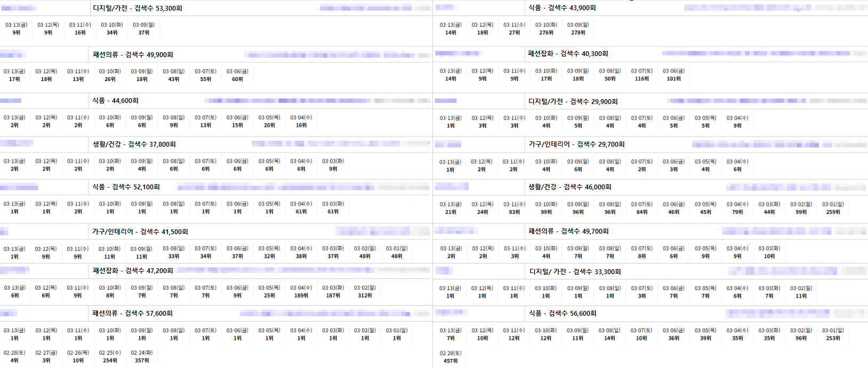
Task: Click the 디지털/가전 검색수 29,900회 header
Action: pyautogui.click(x=573, y=101)
